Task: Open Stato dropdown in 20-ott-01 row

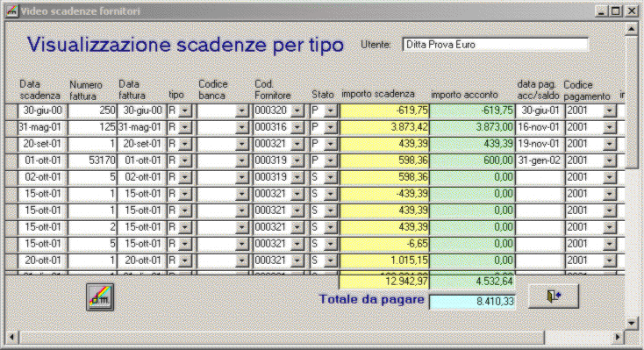Action: (331, 261)
